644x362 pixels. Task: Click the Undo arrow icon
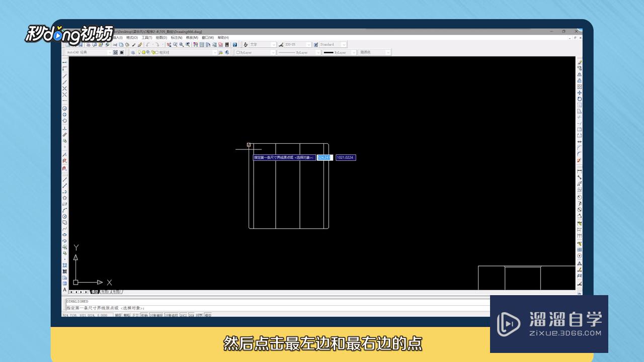147,45
